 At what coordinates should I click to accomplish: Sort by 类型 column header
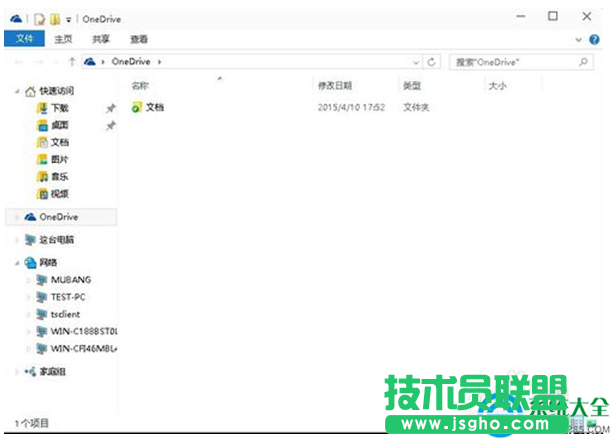[x=412, y=86]
